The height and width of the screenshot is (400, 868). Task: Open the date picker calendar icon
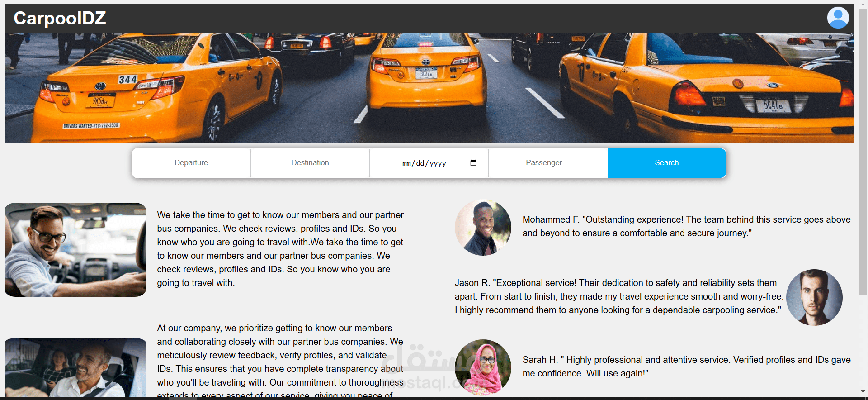click(473, 163)
